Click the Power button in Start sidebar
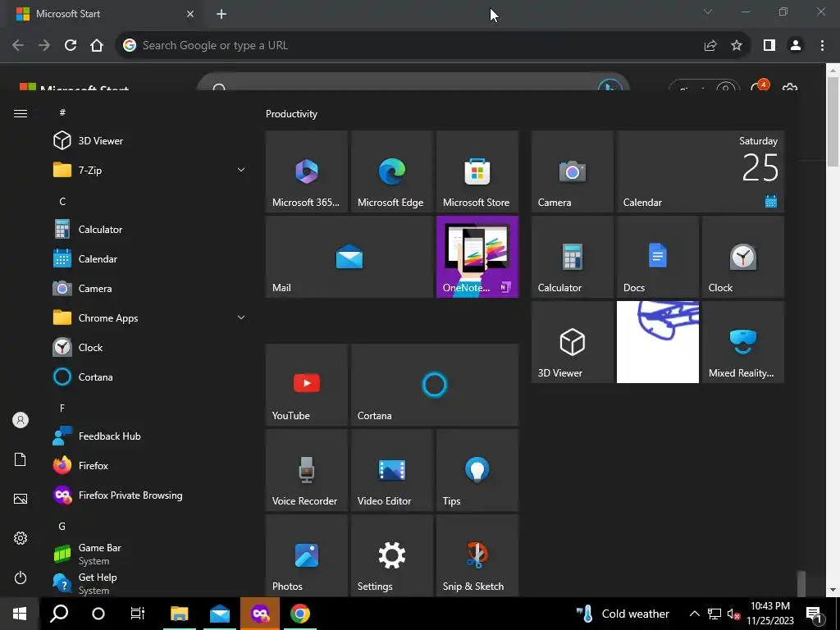Image resolution: width=840 pixels, height=630 pixels. pyautogui.click(x=21, y=577)
